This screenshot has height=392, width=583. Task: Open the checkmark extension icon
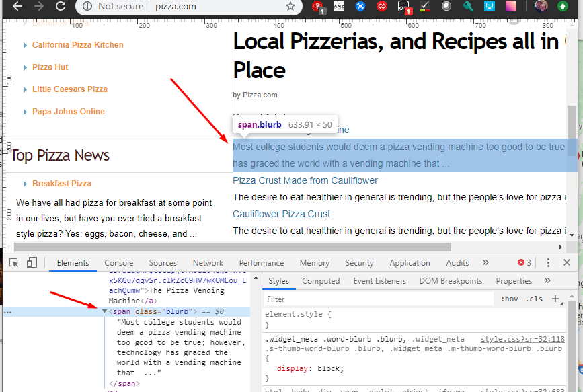424,6
